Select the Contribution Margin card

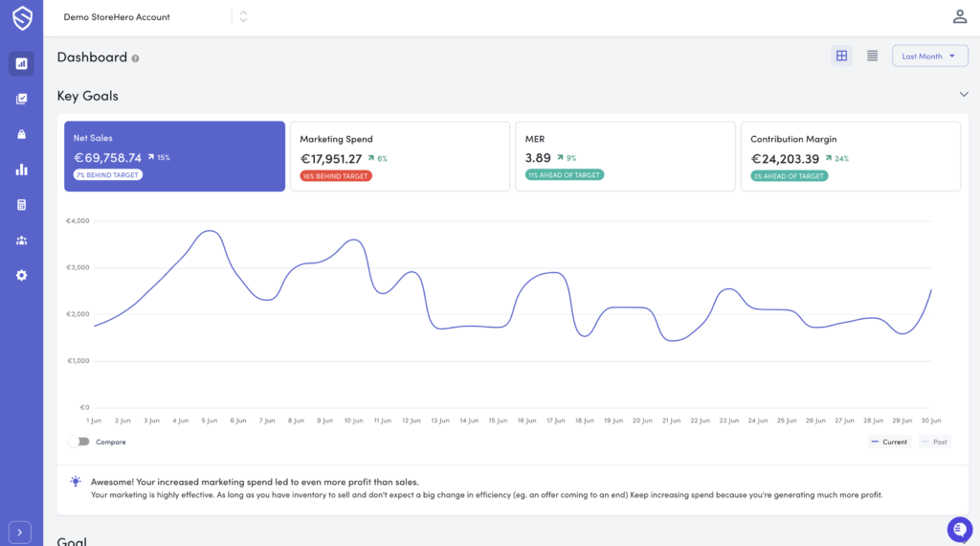point(850,156)
